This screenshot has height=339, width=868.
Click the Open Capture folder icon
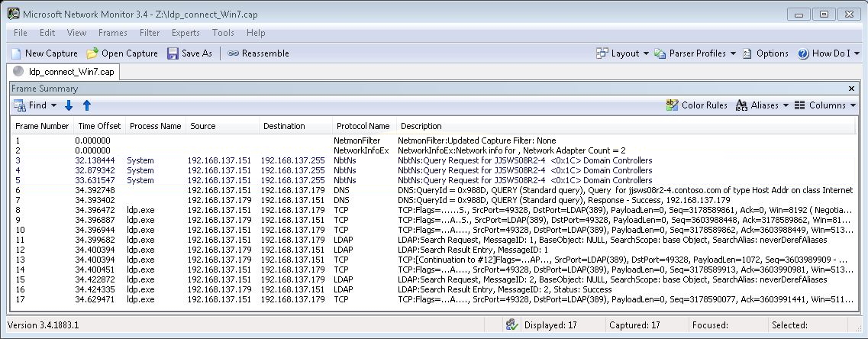(92, 53)
